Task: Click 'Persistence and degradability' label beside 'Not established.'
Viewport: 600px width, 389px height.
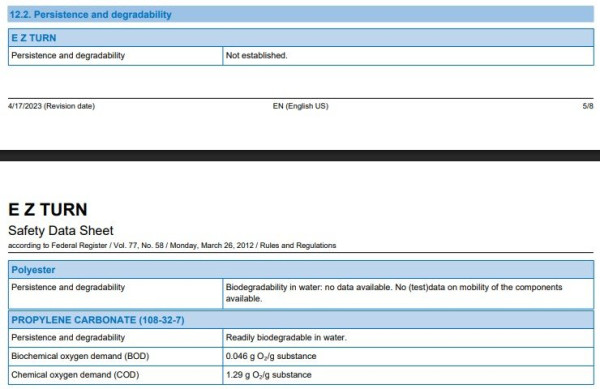Action: point(68,55)
